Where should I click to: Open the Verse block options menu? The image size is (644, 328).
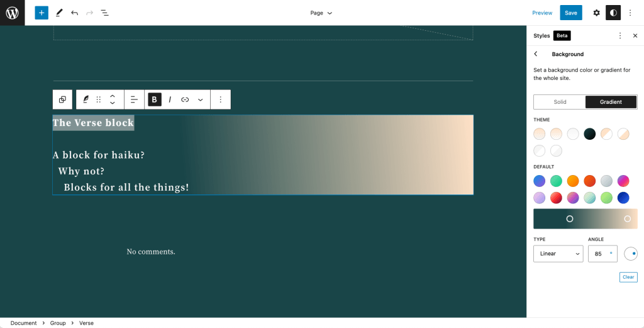tap(221, 99)
